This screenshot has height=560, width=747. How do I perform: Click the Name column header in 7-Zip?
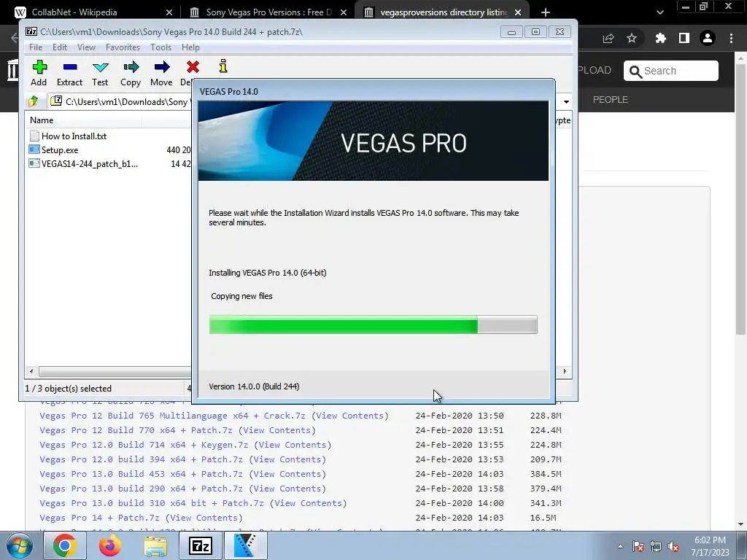(x=84, y=120)
